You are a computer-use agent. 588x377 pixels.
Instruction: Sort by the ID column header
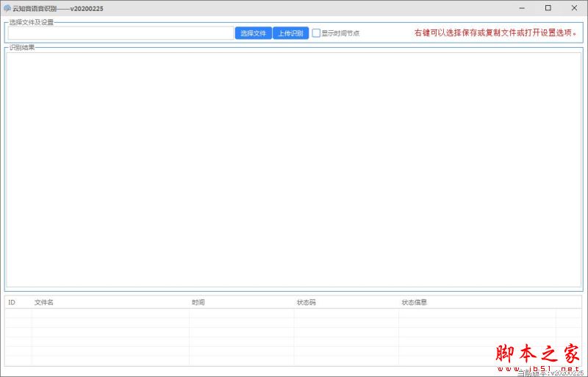12,302
